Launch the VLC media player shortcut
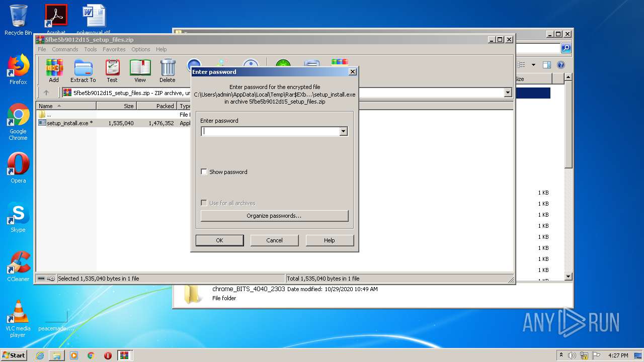 coord(18,319)
